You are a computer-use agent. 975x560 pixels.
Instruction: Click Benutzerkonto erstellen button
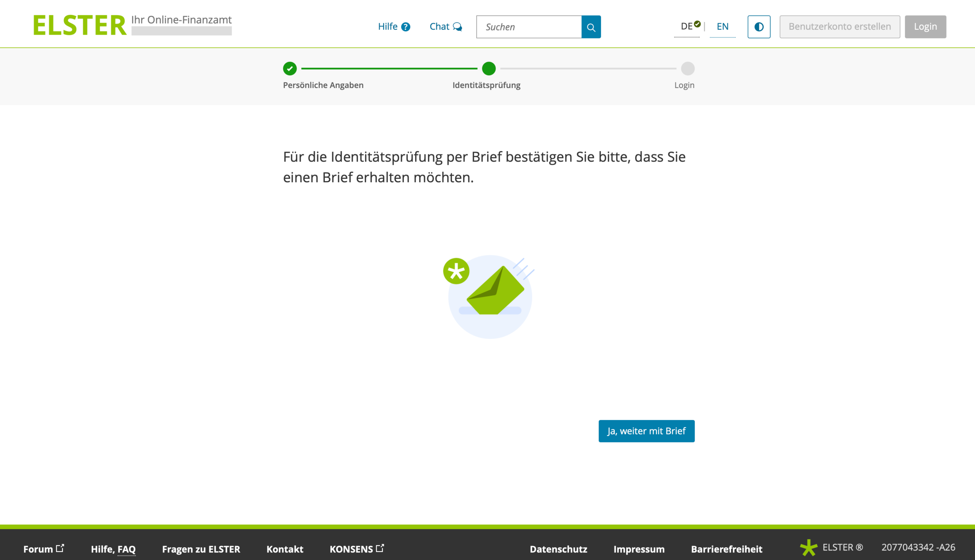(839, 27)
